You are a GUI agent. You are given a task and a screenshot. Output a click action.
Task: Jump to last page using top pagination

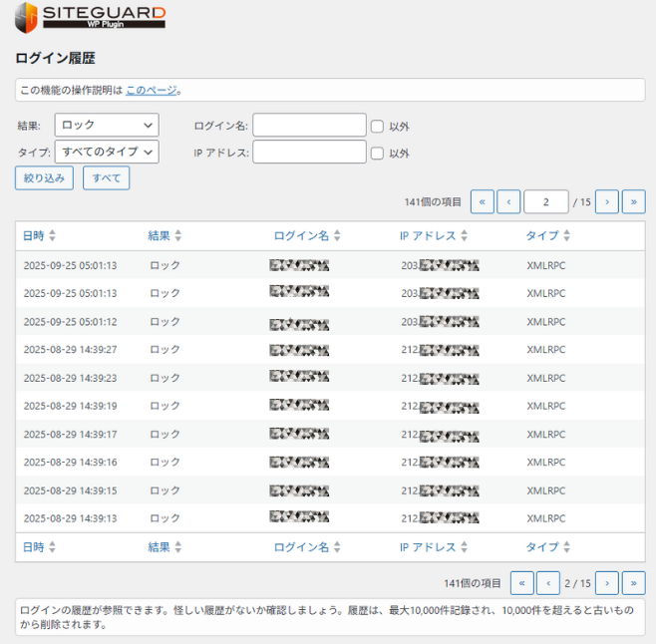[x=633, y=201]
